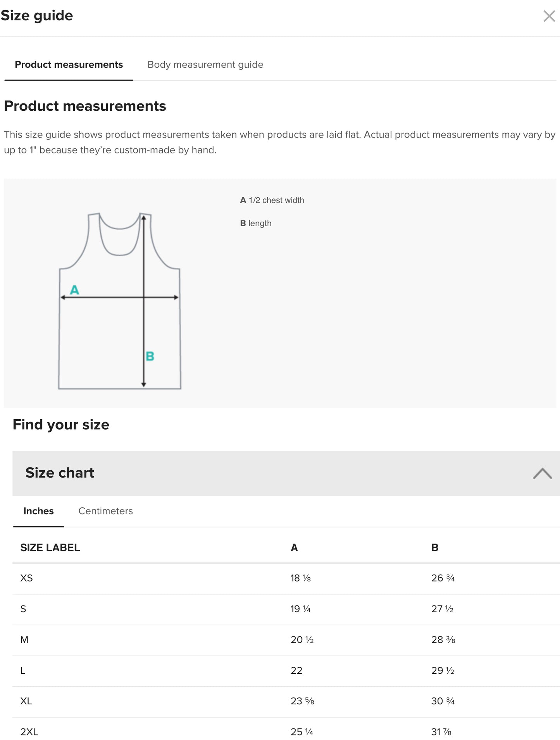Screen dimensions: 560x740
Task: Click the Find your size heading
Action: pos(61,424)
